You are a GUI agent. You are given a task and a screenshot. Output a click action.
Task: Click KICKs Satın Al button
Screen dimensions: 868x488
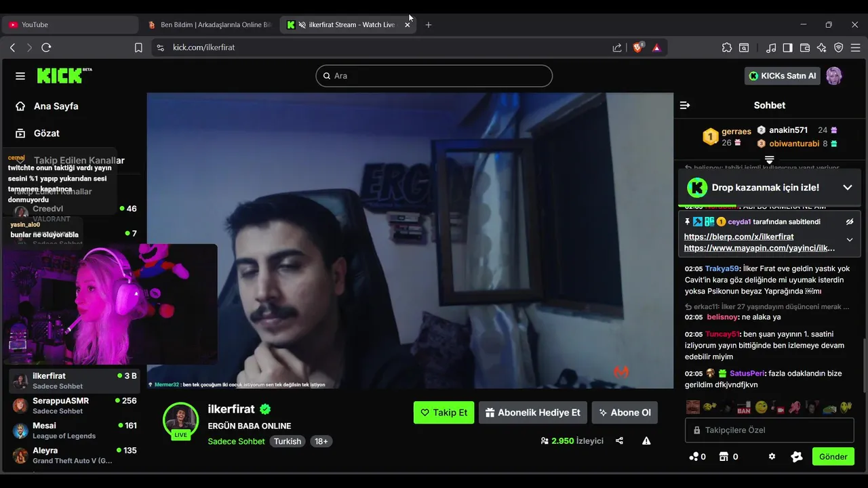[x=783, y=76]
